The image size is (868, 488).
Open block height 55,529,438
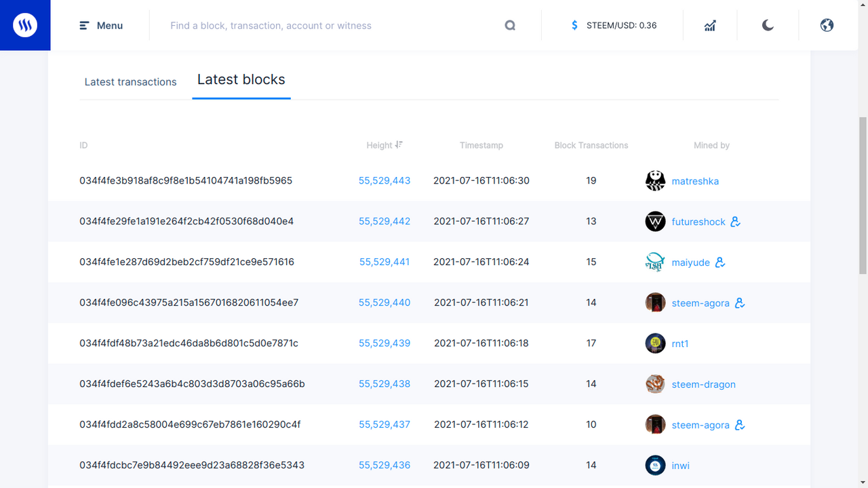[384, 384]
